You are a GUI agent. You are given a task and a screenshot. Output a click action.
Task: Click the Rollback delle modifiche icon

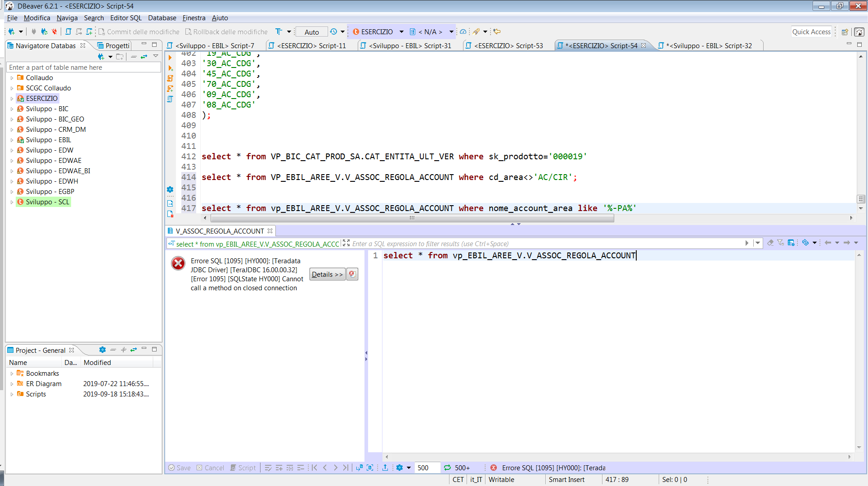pos(226,31)
